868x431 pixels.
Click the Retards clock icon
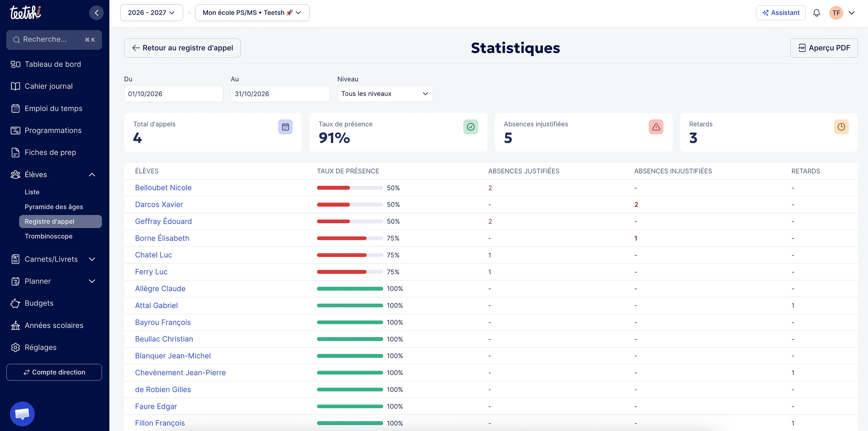click(841, 127)
